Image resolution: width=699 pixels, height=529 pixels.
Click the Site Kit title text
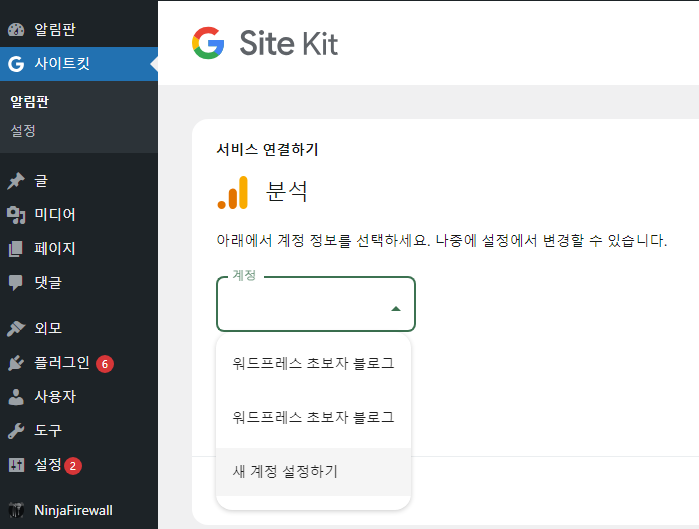coord(288,43)
